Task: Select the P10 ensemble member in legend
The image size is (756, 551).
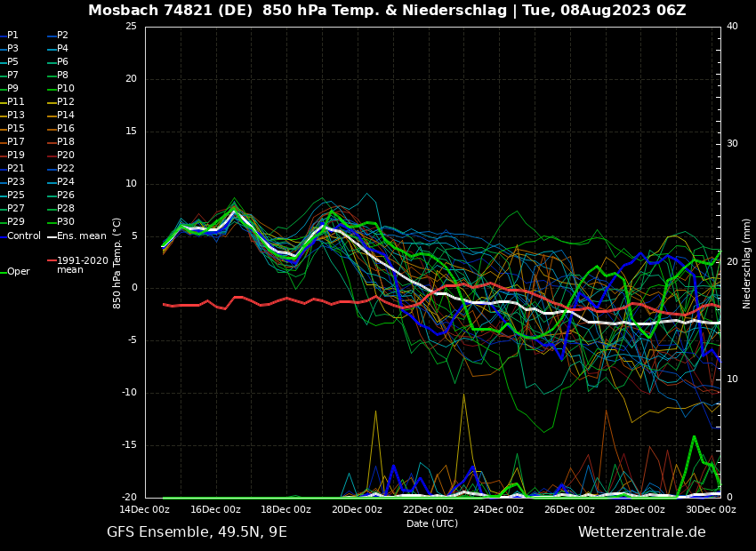Action: coord(66,89)
